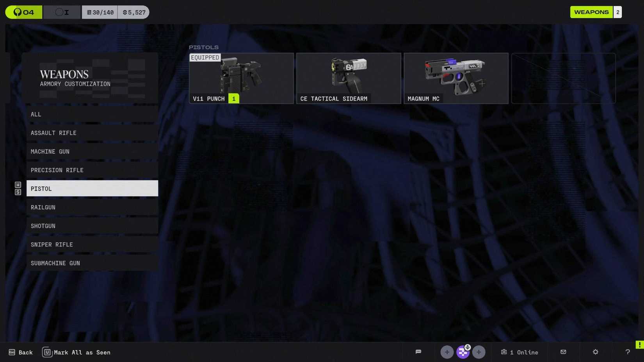Click the green player level 04 badge

point(24,12)
